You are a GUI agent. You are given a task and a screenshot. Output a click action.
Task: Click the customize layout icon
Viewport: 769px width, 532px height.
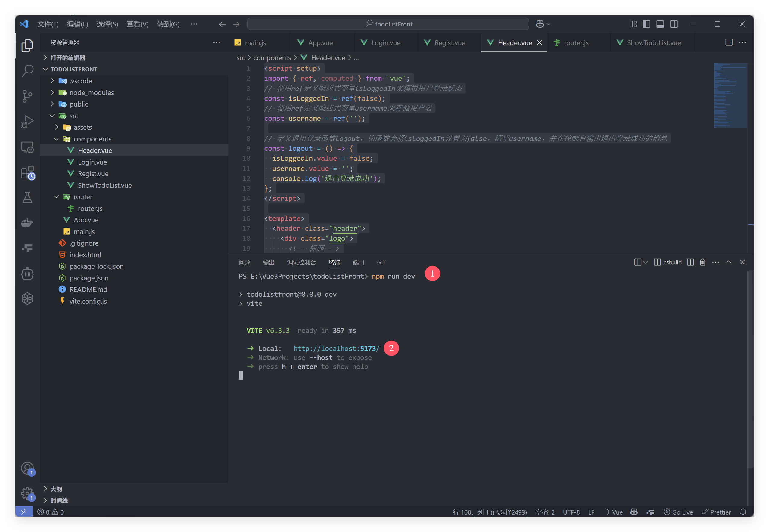[x=633, y=24]
